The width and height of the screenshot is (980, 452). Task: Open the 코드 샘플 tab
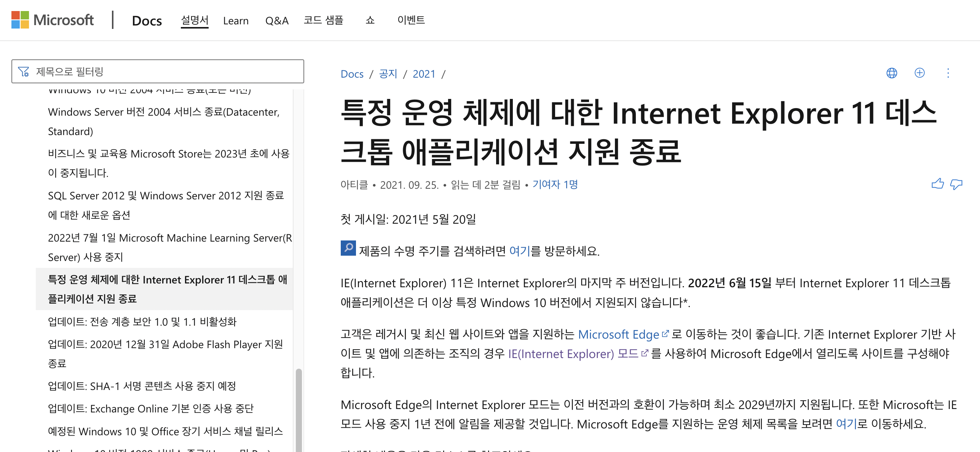(323, 20)
